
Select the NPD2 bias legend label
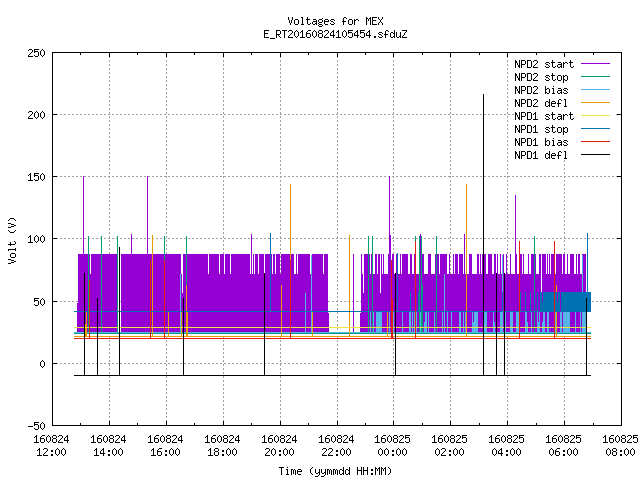click(x=541, y=90)
